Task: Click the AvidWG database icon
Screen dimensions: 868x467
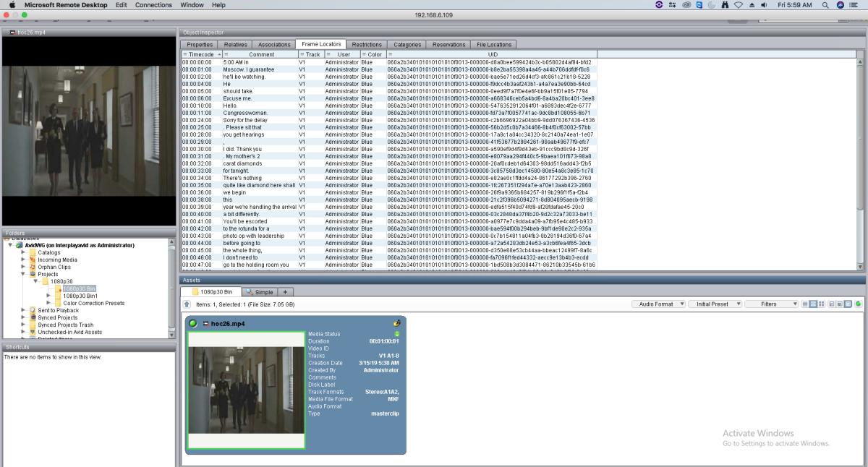Action: click(19, 245)
